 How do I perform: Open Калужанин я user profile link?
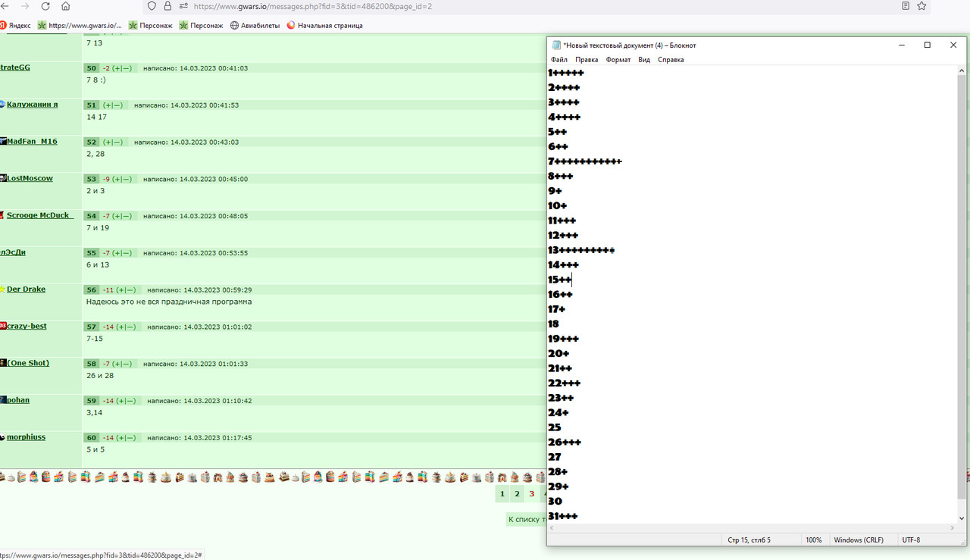(32, 105)
